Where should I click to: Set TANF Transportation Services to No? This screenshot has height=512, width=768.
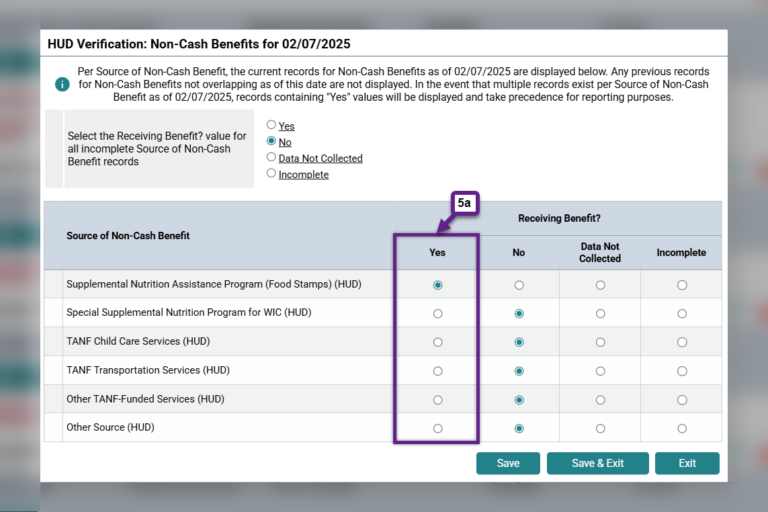[518, 371]
